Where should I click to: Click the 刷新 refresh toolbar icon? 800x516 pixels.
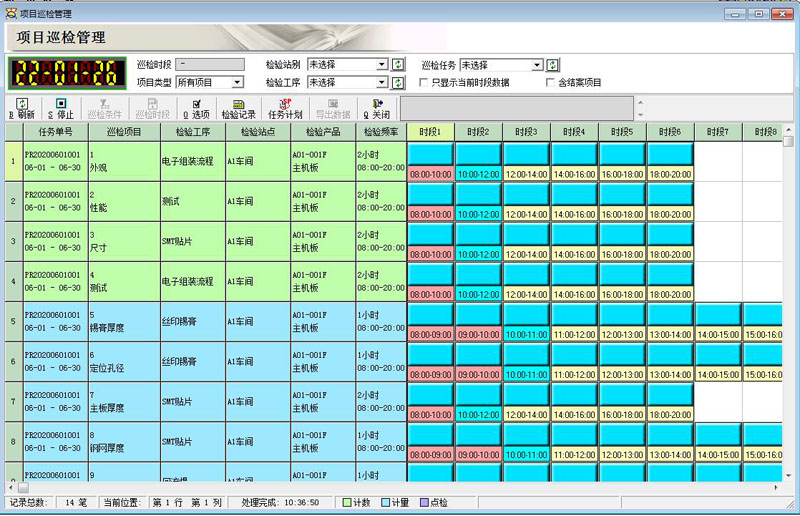(x=22, y=108)
